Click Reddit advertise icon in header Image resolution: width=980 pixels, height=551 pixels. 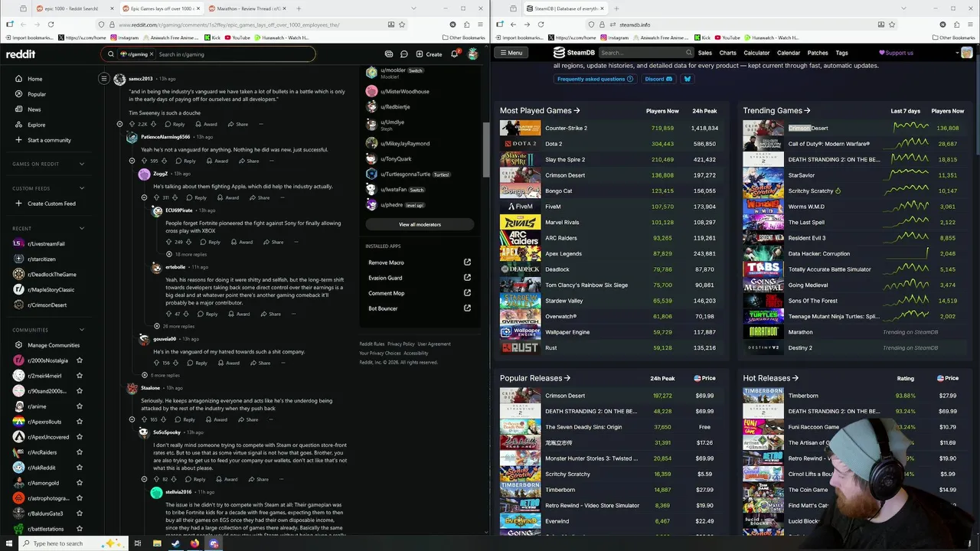[389, 54]
